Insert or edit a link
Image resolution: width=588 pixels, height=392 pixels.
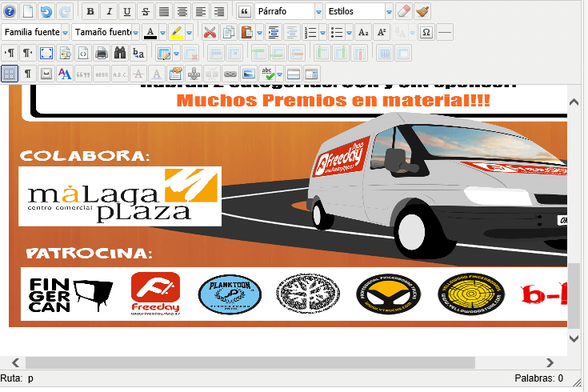(x=230, y=74)
